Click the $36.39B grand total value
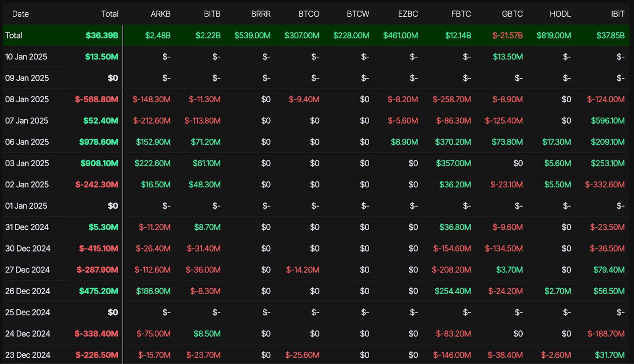634x364 pixels. (102, 35)
